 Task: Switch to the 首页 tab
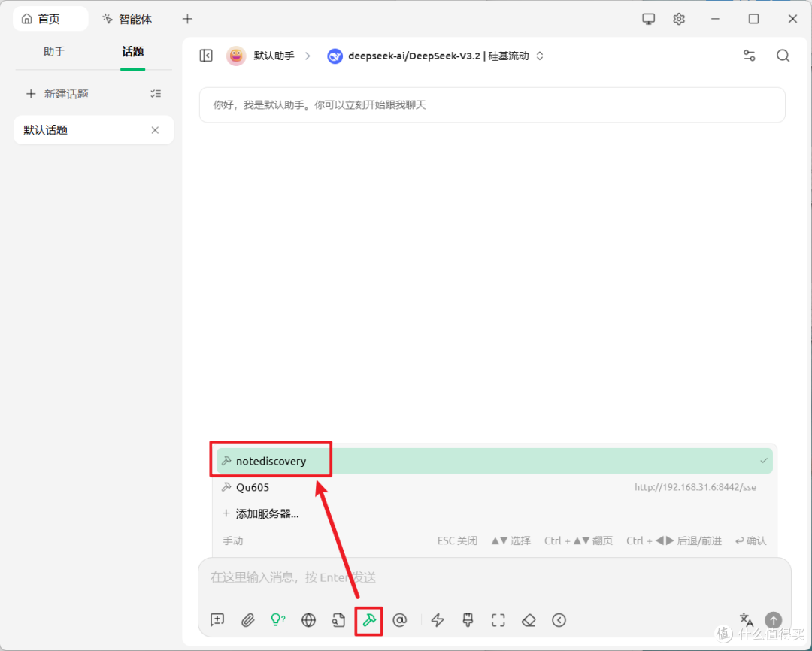50,19
